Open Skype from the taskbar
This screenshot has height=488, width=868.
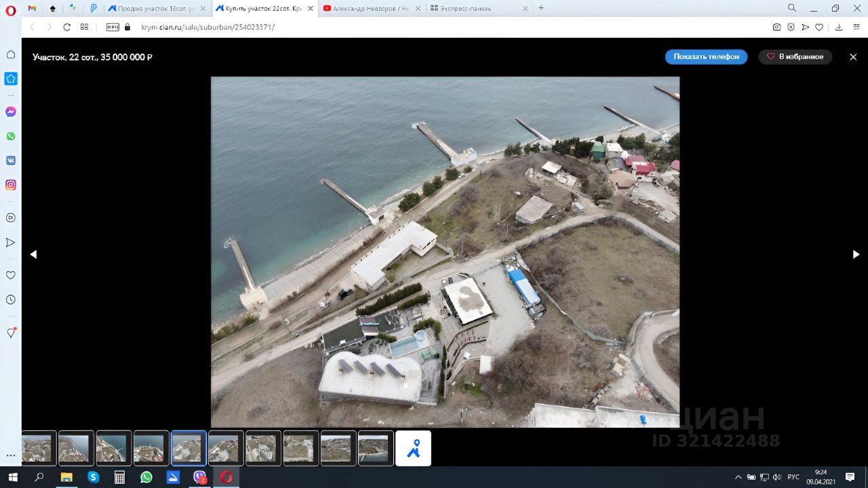tap(93, 477)
